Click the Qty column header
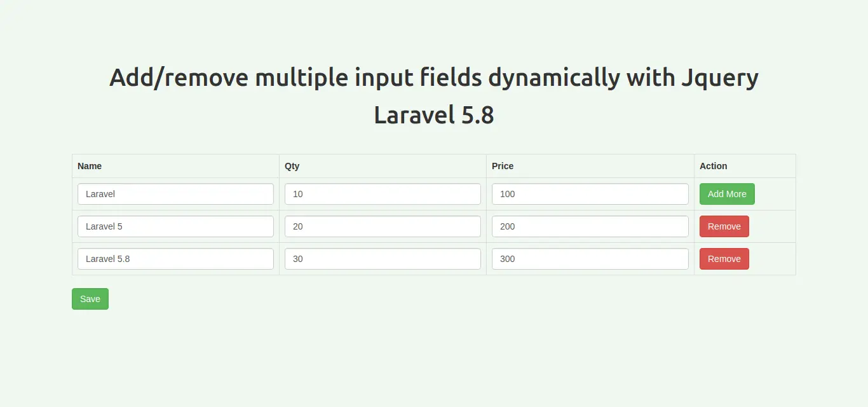The image size is (868, 407). tap(292, 166)
